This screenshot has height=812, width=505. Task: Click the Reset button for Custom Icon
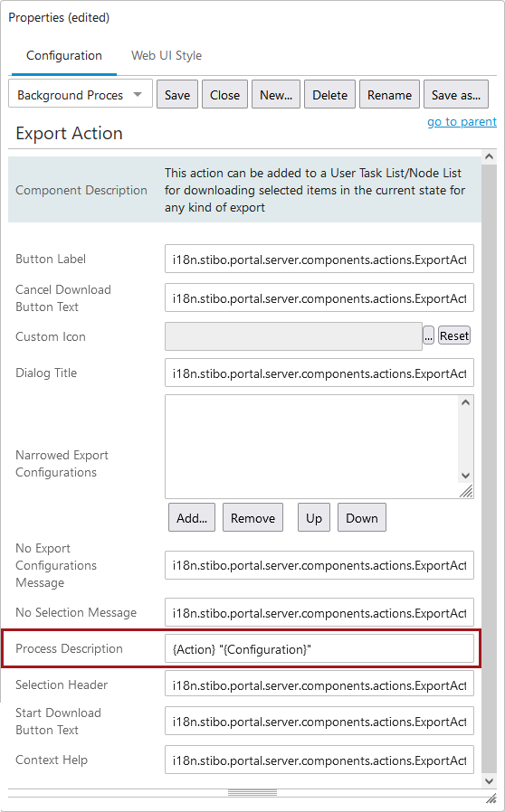[x=454, y=335]
